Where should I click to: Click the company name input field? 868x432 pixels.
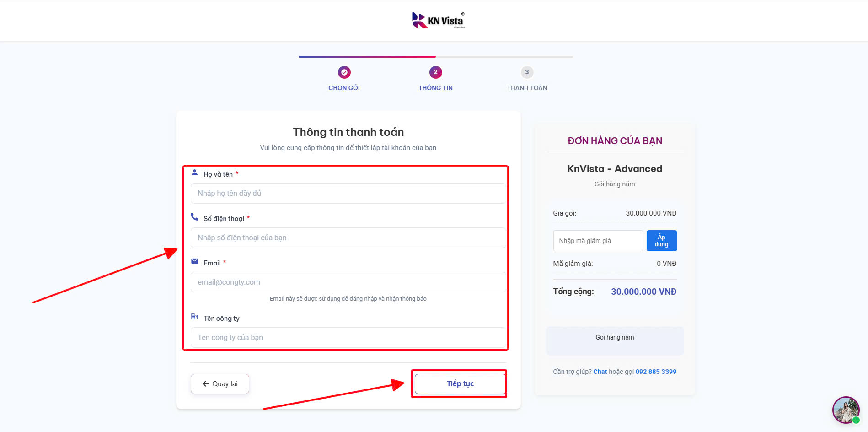point(348,338)
